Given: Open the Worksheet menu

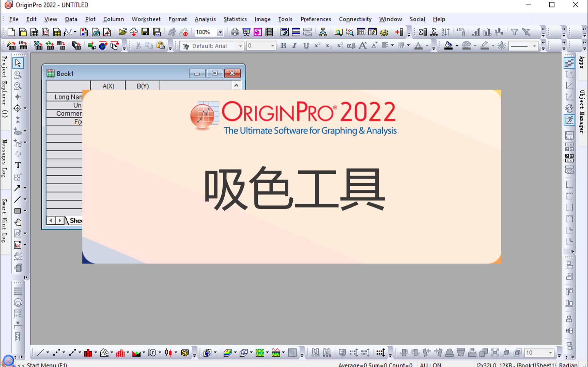Looking at the screenshot, I should click(146, 19).
